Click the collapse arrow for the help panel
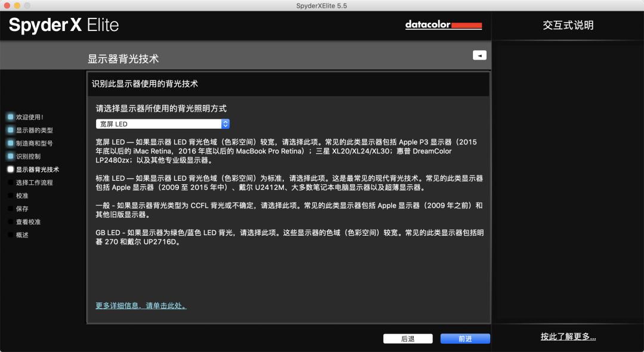644x352 pixels. click(x=479, y=55)
